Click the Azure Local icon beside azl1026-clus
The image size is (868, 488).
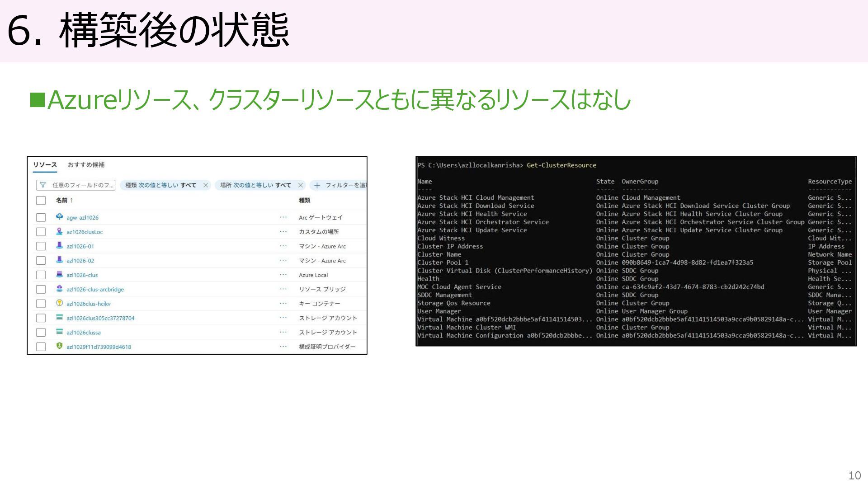click(59, 274)
